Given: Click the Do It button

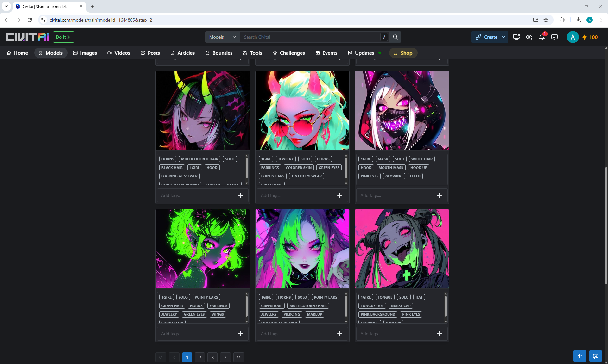Looking at the screenshot, I should point(63,37).
